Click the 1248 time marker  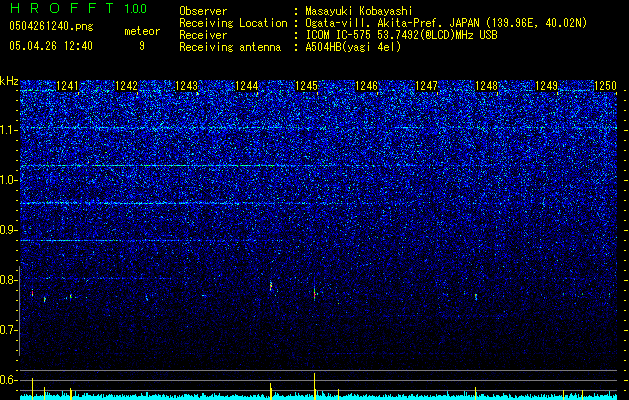(x=486, y=85)
